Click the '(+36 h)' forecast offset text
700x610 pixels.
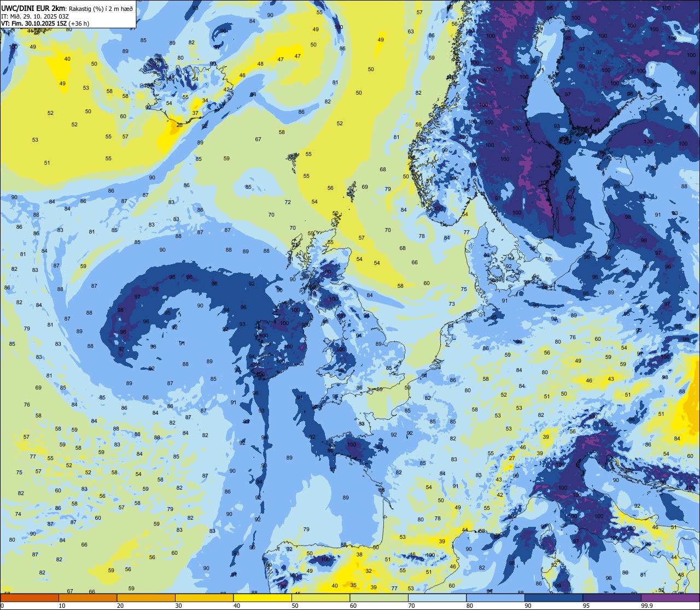(79, 24)
